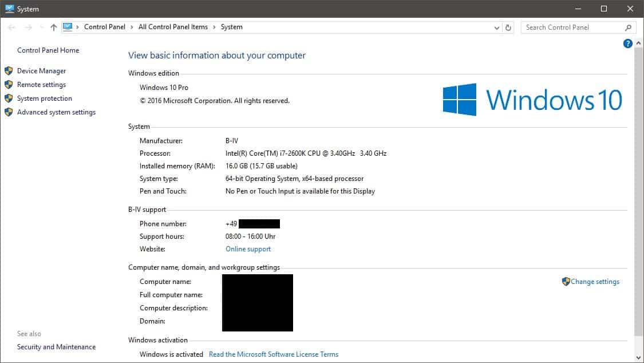Screen dimensions: 644x363
Task: Expand chevron after Control Panel breadcrumb
Action: [132, 27]
